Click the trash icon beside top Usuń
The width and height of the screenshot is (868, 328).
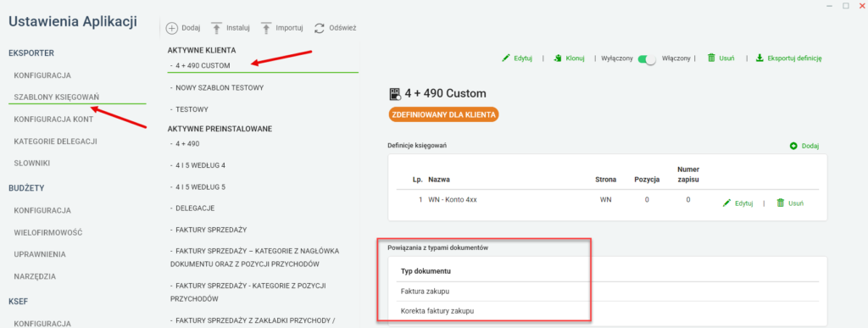coord(712,58)
